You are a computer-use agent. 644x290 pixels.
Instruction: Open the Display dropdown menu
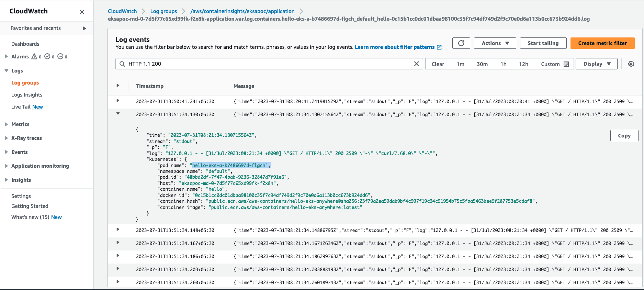pyautogui.click(x=597, y=64)
